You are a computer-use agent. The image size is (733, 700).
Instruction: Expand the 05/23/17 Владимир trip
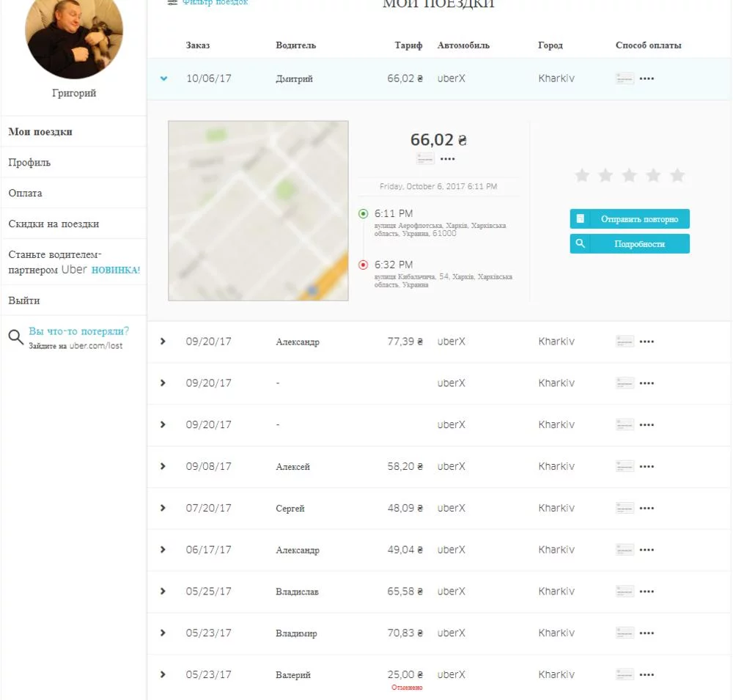click(x=163, y=633)
